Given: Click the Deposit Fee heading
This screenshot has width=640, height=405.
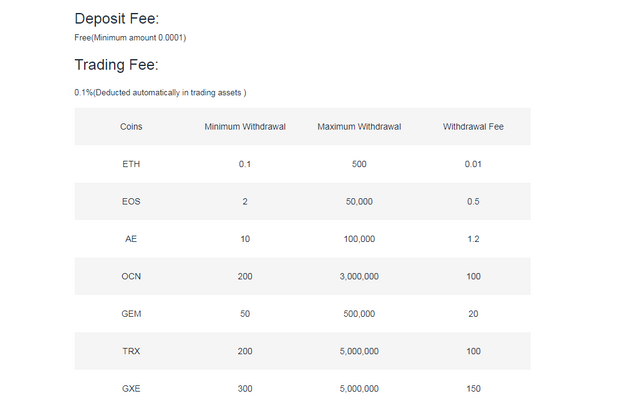Looking at the screenshot, I should [x=117, y=19].
